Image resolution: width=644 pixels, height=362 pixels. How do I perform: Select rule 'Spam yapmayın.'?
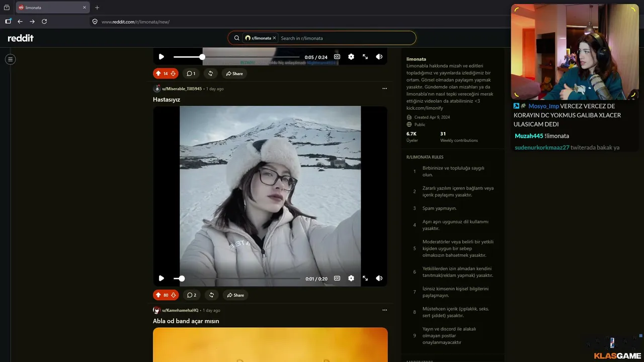[440, 208]
